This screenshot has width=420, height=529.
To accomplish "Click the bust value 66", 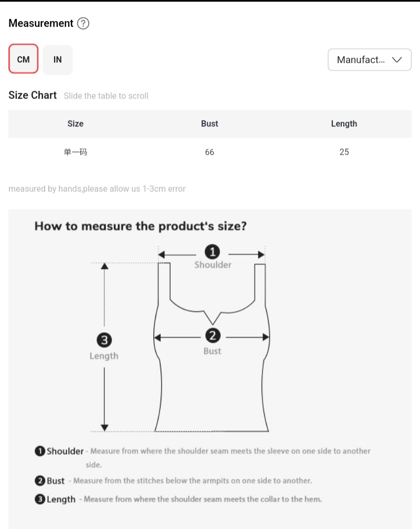I will [x=209, y=152].
